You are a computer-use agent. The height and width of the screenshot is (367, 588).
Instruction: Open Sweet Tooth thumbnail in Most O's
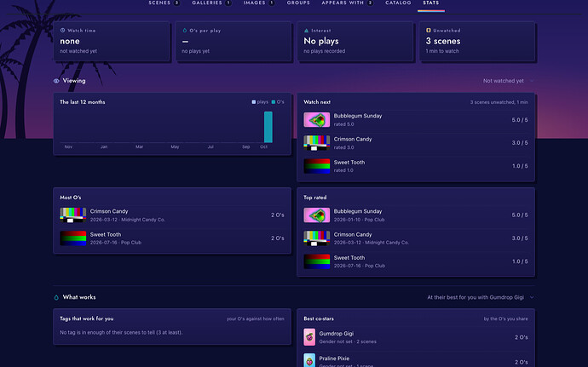pyautogui.click(x=72, y=238)
